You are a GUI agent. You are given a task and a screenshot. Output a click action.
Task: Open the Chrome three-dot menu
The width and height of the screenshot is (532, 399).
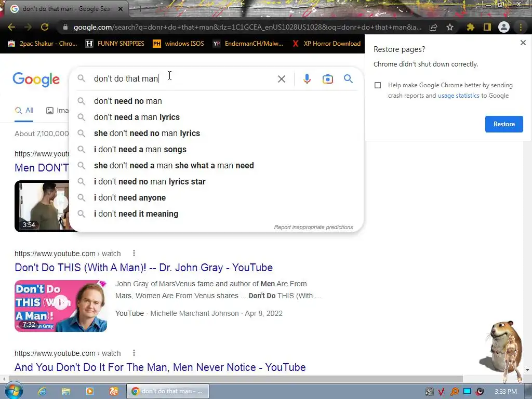[x=521, y=27]
